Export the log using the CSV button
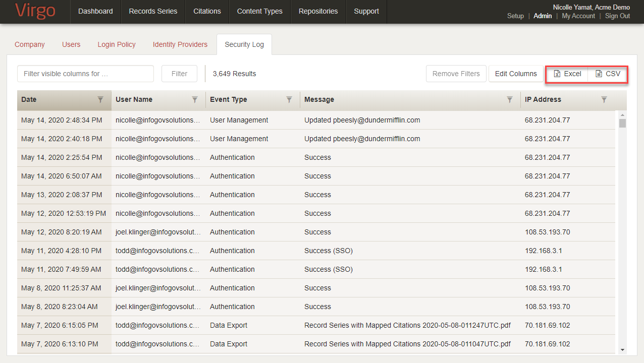644x363 pixels. [608, 74]
